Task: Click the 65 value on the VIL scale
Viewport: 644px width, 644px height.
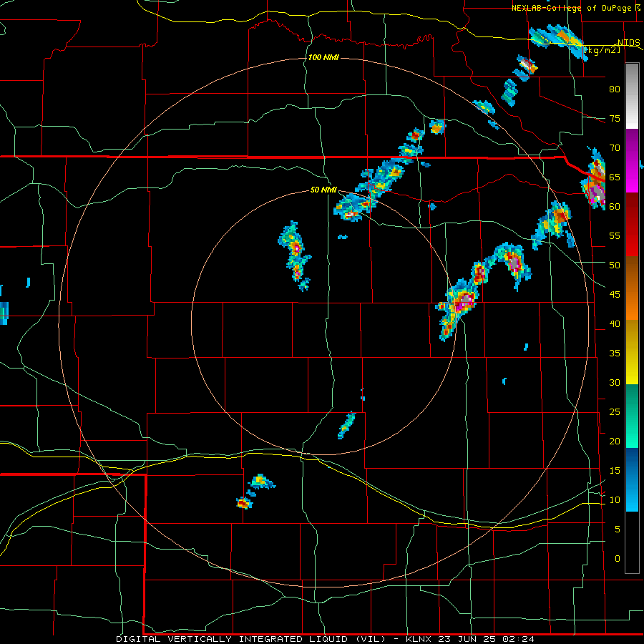Action: (615, 177)
